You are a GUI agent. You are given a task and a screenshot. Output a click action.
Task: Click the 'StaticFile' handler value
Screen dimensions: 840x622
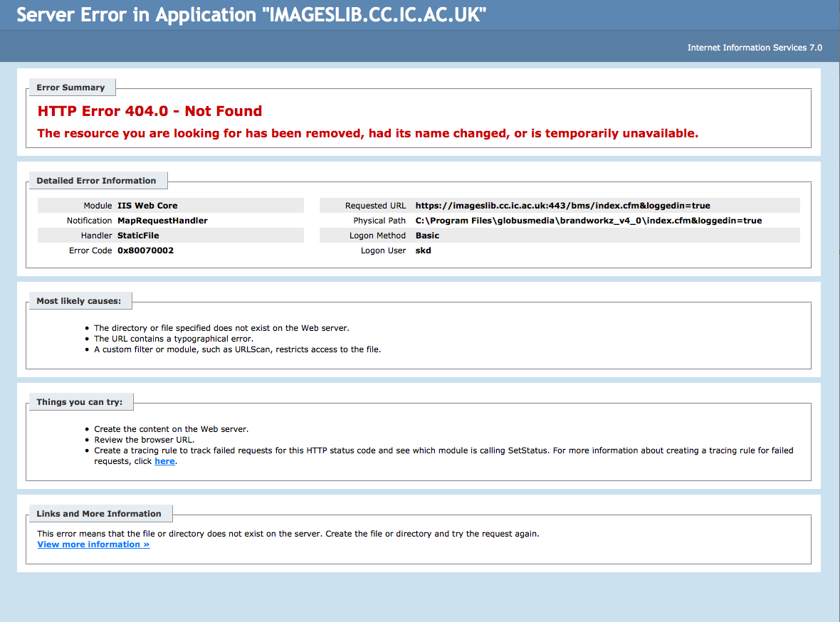point(138,236)
